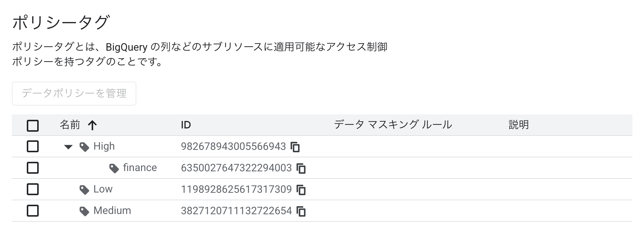Sort by 名前 ascending arrow
Viewport: 644px width, 236px height.
tap(93, 125)
